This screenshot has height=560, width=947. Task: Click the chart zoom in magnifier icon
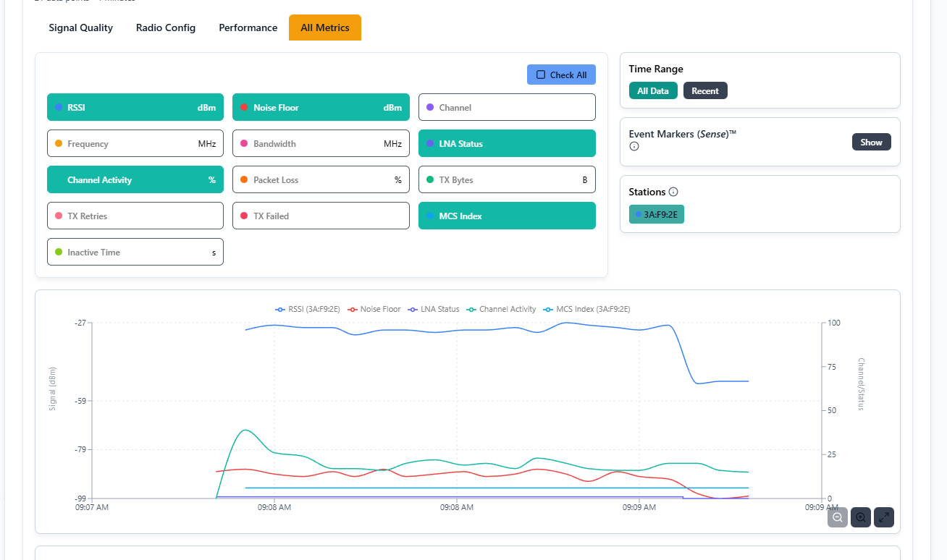point(861,517)
